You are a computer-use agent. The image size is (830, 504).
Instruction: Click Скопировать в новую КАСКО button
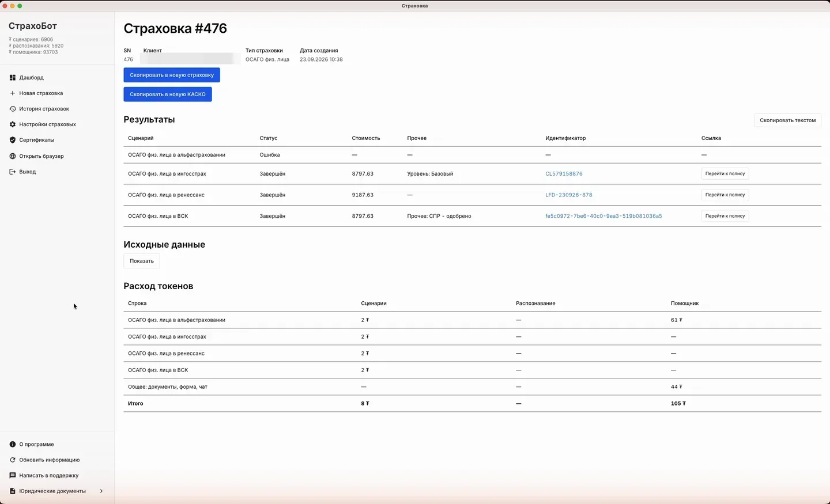168,94
